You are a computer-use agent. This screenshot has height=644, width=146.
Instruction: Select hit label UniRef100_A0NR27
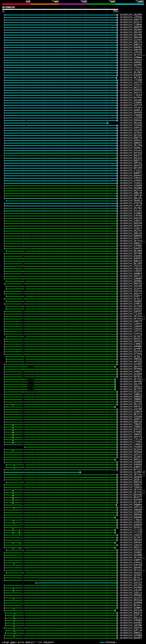point(131,372)
